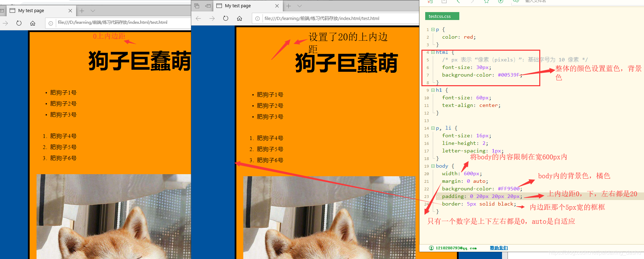Collapse the 'h1' rule fold marker
Viewport: 644px width, 259px height.
click(433, 90)
